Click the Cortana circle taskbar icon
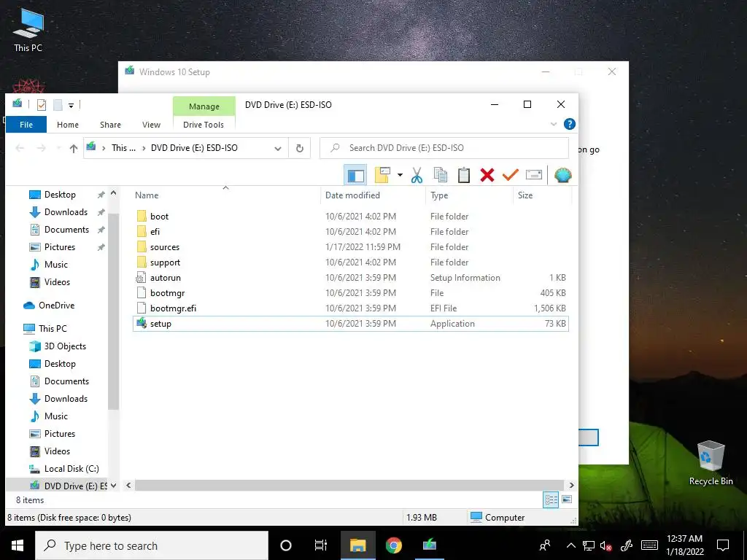Image resolution: width=747 pixels, height=560 pixels. [x=286, y=545]
